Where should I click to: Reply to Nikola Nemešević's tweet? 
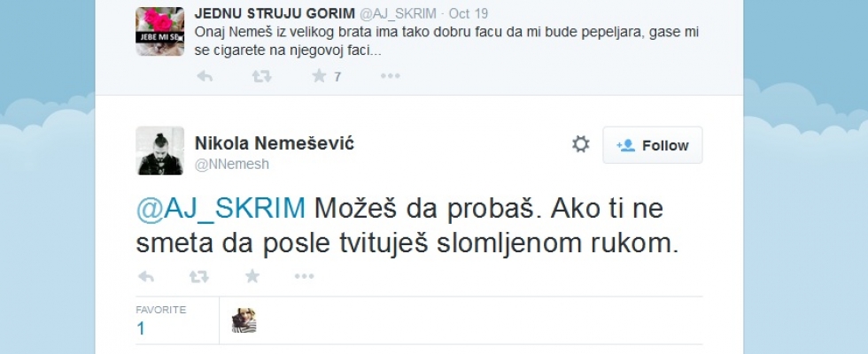[x=146, y=276]
